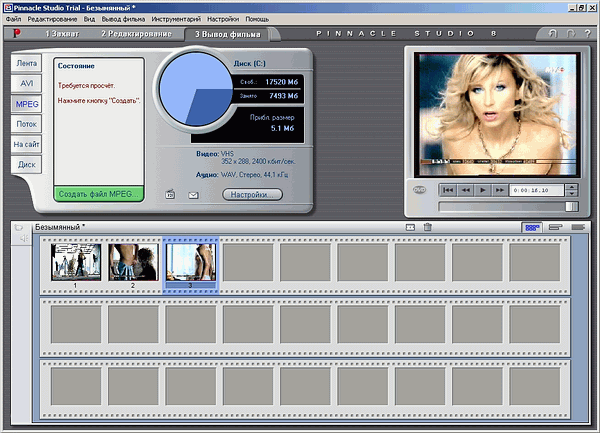Image resolution: width=600 pixels, height=433 pixels.
Task: Increase timecode with the up arrow
Action: 571,187
